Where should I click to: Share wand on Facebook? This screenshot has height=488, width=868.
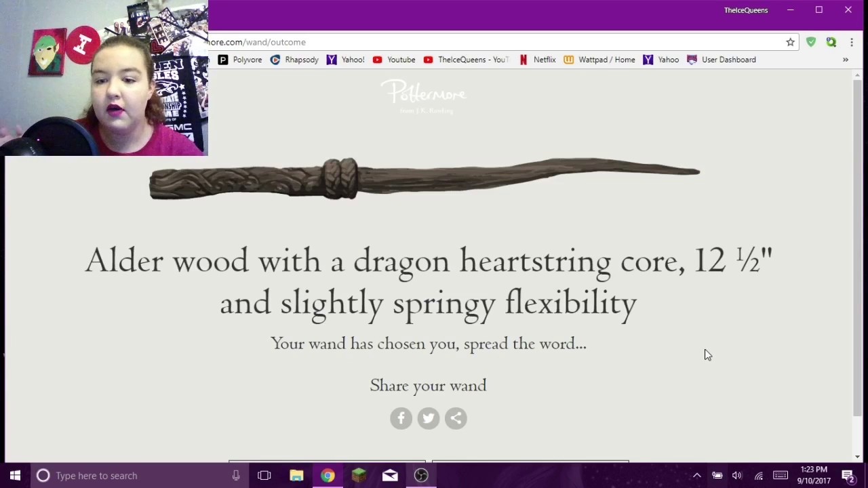(x=401, y=418)
